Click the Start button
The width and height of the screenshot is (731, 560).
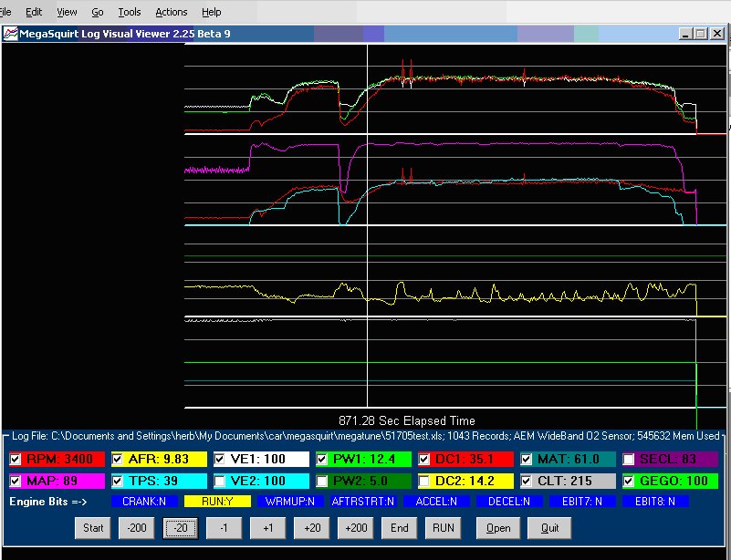(93, 528)
